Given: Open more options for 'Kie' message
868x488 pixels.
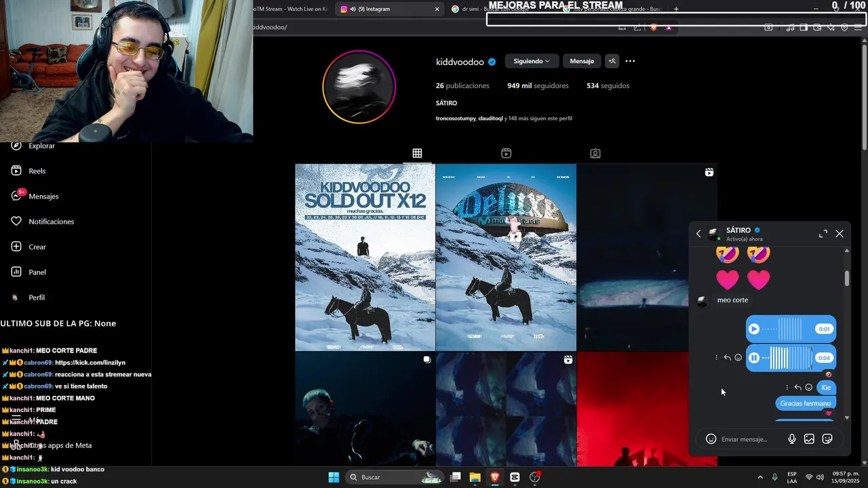Looking at the screenshot, I should [x=787, y=388].
